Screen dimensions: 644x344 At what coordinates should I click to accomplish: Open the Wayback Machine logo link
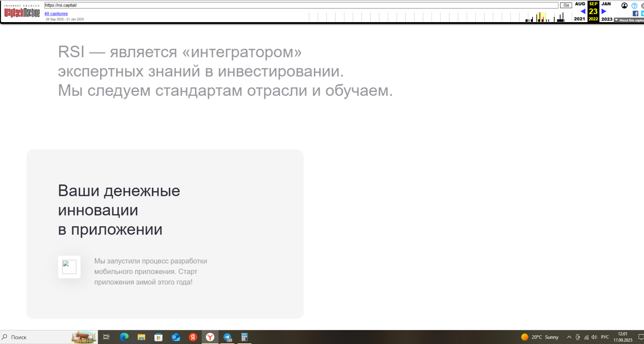pyautogui.click(x=22, y=12)
